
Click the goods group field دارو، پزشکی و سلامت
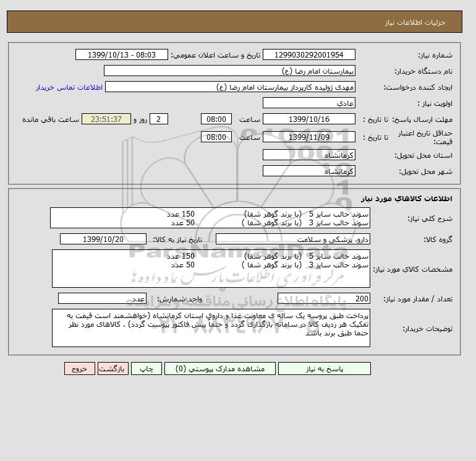point(292,239)
